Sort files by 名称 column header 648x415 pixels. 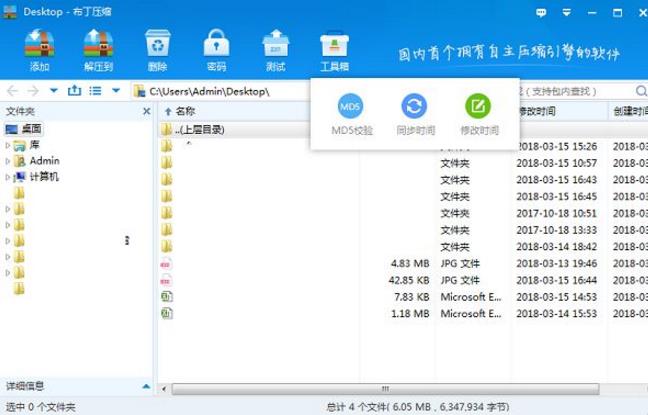pos(185,112)
